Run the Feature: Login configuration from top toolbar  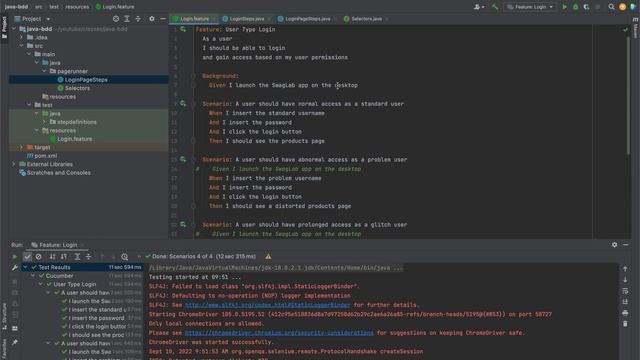564,7
